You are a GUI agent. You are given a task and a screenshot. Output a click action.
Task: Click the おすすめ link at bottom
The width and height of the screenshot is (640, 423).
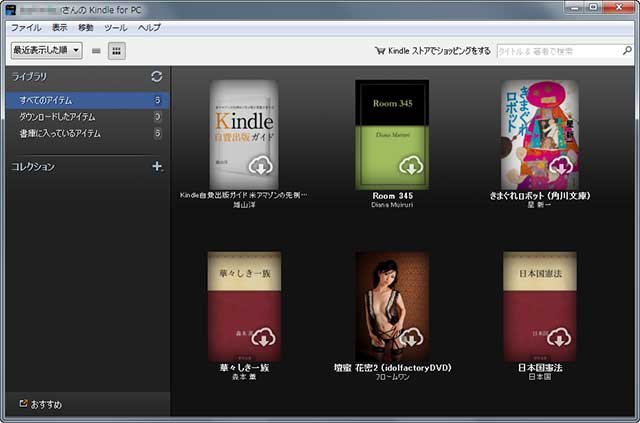tap(46, 405)
